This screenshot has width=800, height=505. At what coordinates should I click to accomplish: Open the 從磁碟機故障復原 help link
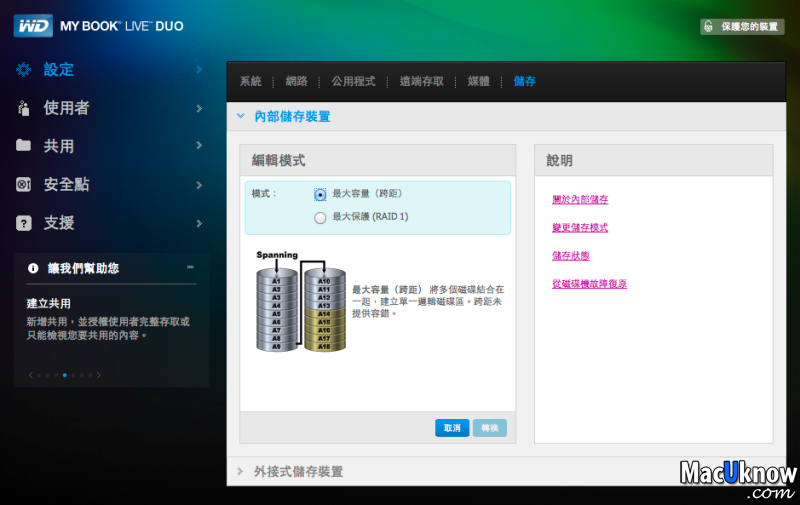[x=589, y=284]
